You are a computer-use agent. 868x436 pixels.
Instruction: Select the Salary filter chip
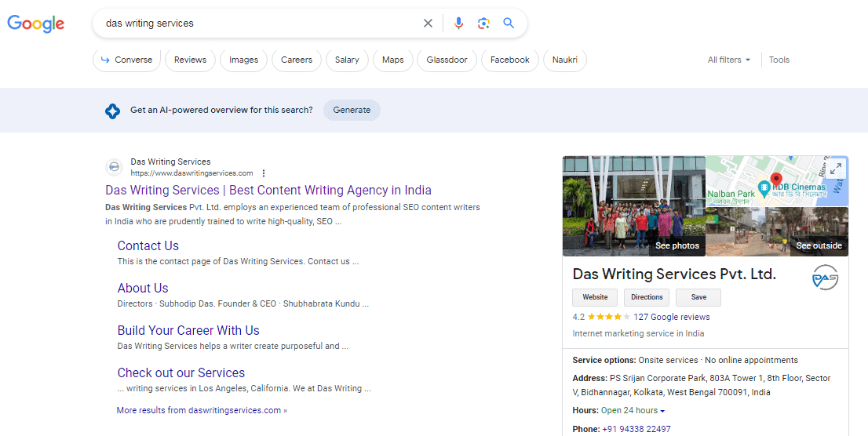tap(347, 60)
